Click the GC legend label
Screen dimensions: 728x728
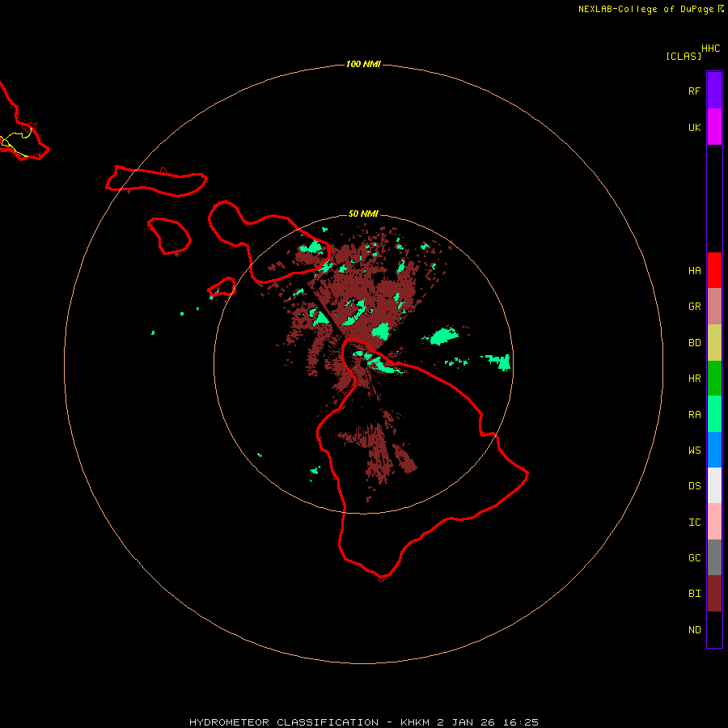(694, 558)
